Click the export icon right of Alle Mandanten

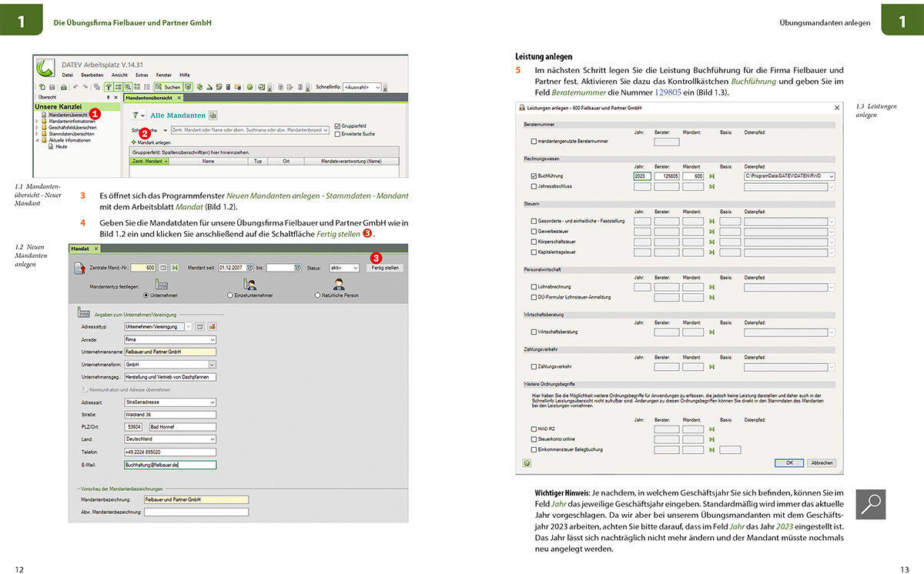[213, 115]
